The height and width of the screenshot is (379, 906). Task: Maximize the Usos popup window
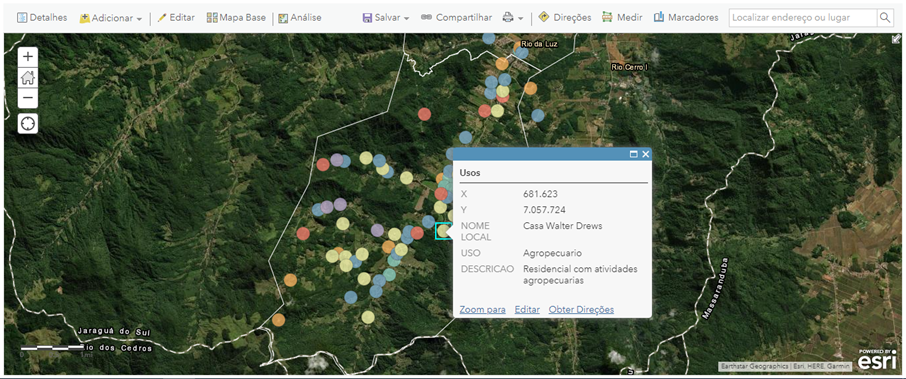coord(633,154)
